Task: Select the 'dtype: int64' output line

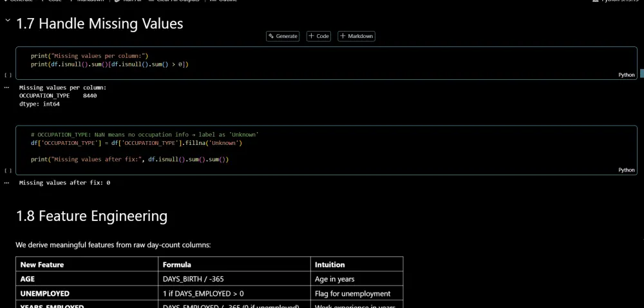Action: [x=39, y=104]
